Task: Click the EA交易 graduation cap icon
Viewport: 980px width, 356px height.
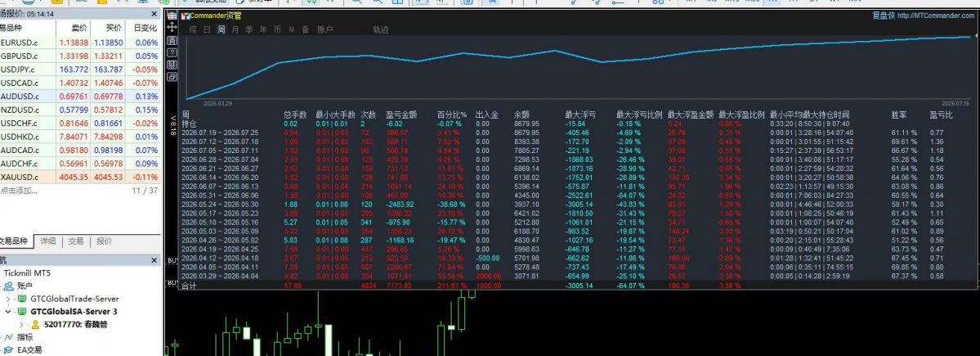Action: coord(9,349)
